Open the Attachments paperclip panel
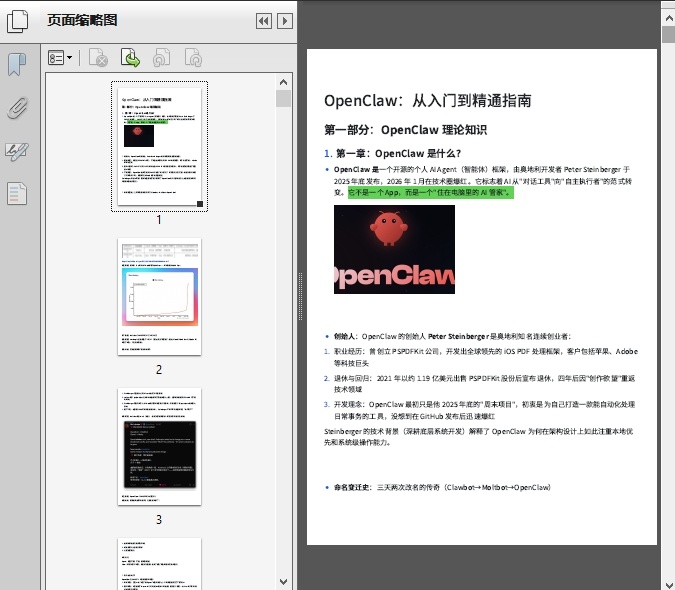Screen dimensions: 675x590 17,108
